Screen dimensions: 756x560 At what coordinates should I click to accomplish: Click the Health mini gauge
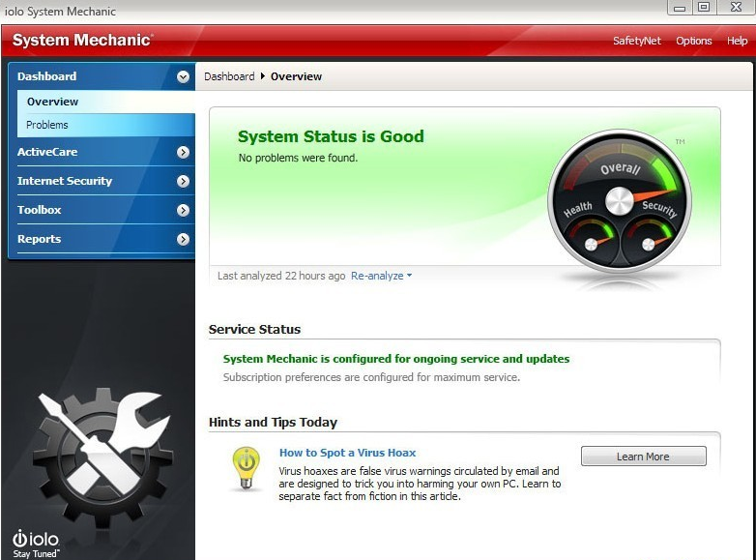(591, 239)
